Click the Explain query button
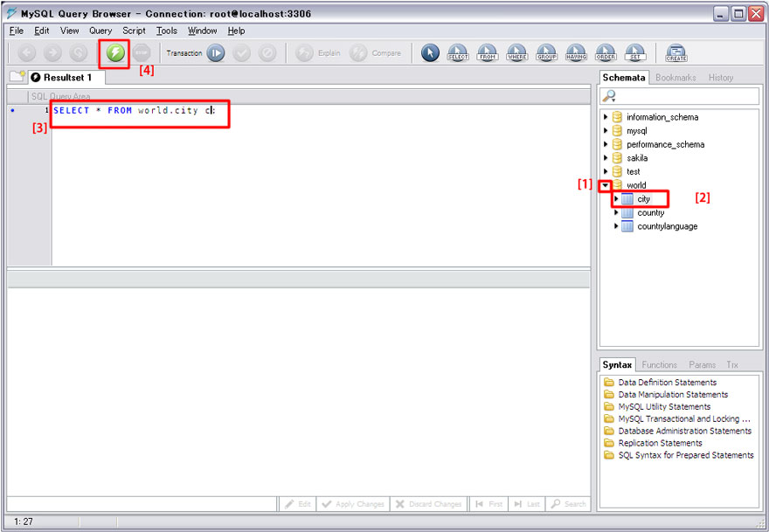 click(x=318, y=53)
